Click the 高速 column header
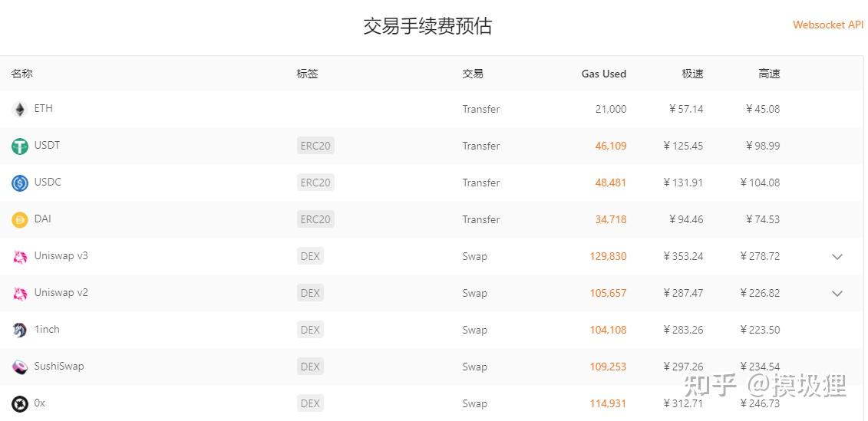This screenshot has width=868, height=421. click(769, 74)
